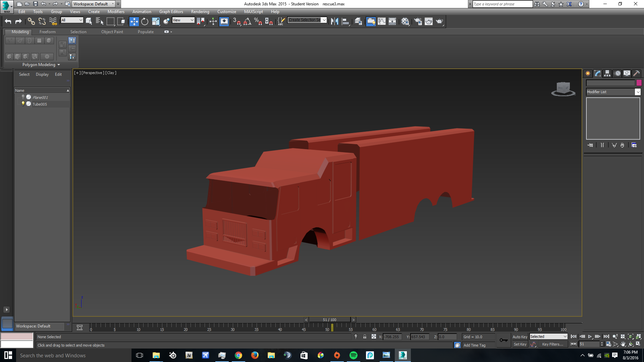
Task: Open the Utilities hammer panel tab
Action: point(636,73)
